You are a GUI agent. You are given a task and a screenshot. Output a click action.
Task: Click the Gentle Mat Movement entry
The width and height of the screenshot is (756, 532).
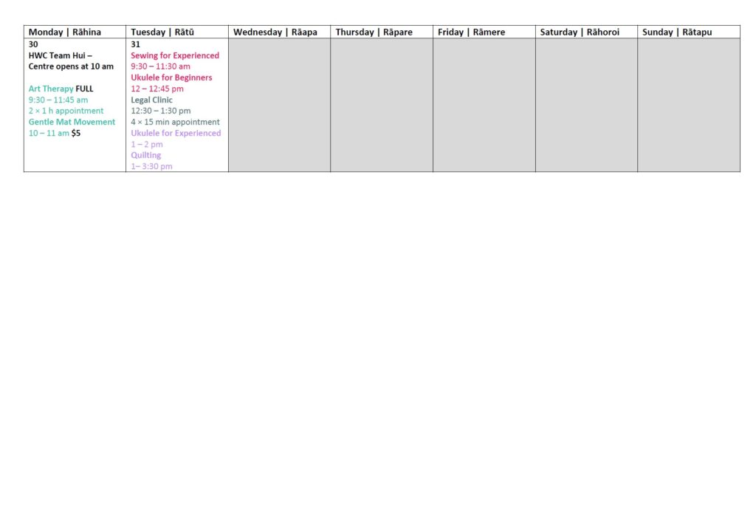click(72, 122)
